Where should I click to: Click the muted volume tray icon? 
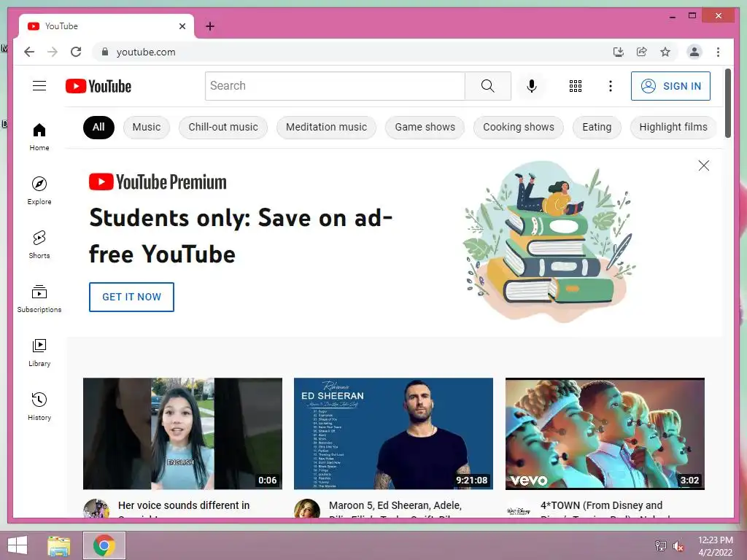tap(678, 545)
